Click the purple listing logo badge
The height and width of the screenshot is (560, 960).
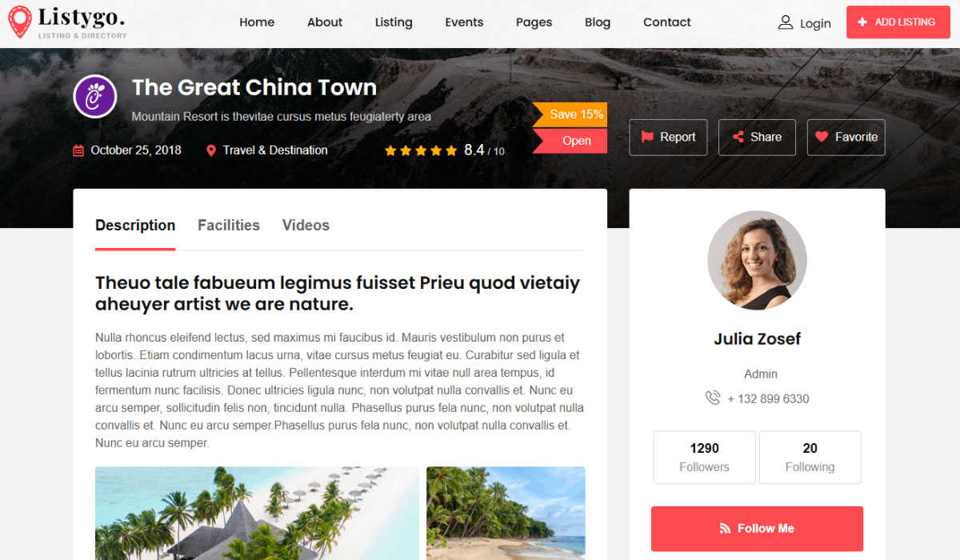tap(95, 97)
